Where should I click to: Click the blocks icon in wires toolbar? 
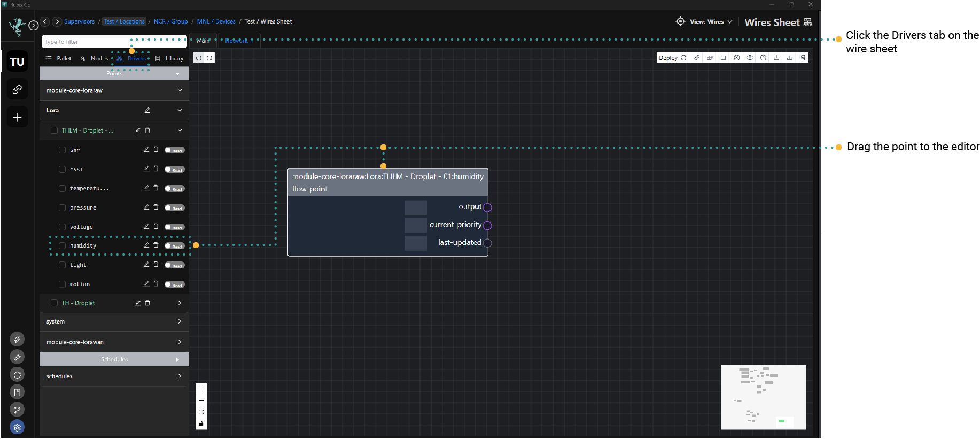tap(710, 58)
